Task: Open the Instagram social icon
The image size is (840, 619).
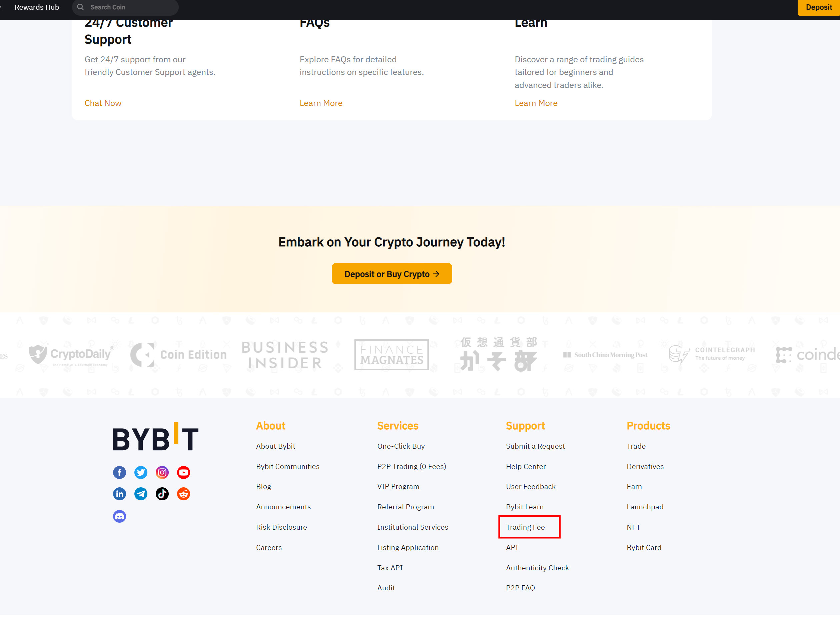Action: coord(162,472)
